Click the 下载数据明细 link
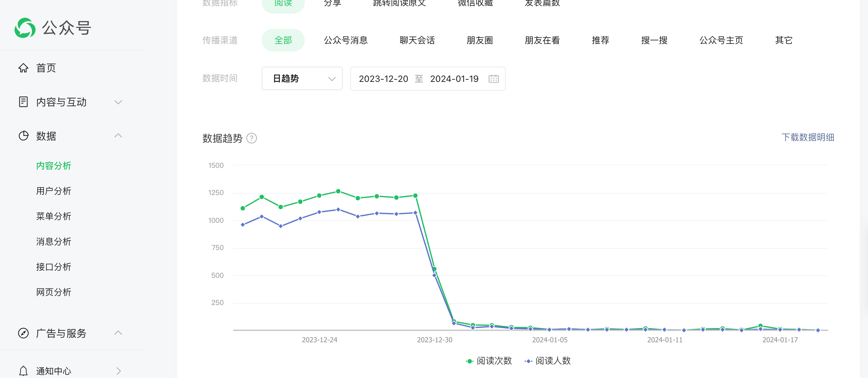The width and height of the screenshot is (868, 378). coord(807,137)
